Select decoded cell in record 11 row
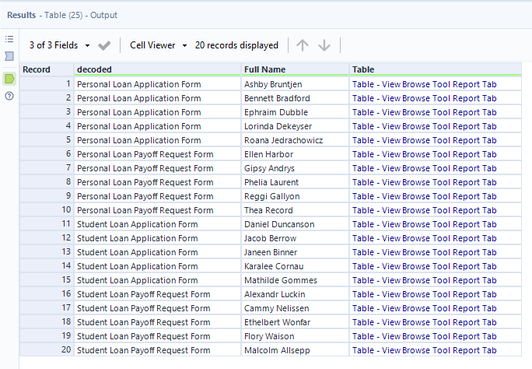532x369 pixels. click(157, 224)
